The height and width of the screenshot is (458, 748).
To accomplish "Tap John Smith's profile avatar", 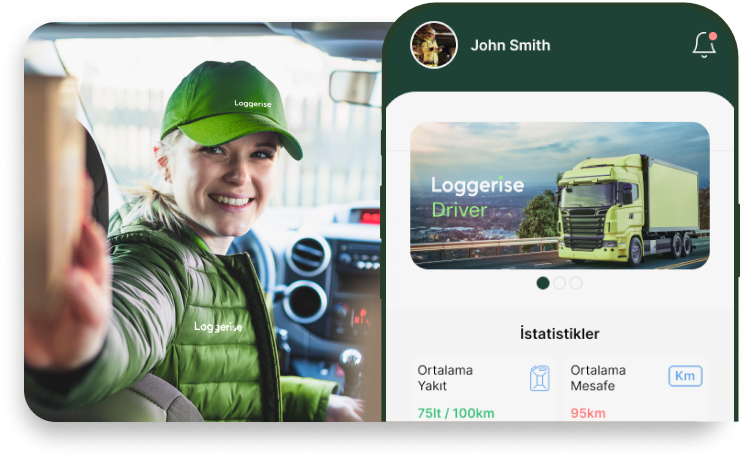I will tap(434, 45).
